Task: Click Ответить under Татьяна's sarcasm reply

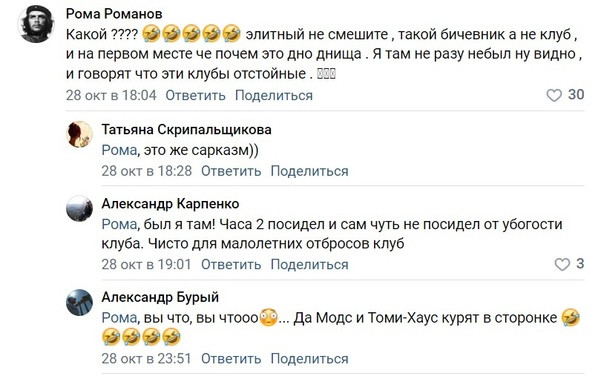Action: pyautogui.click(x=231, y=171)
